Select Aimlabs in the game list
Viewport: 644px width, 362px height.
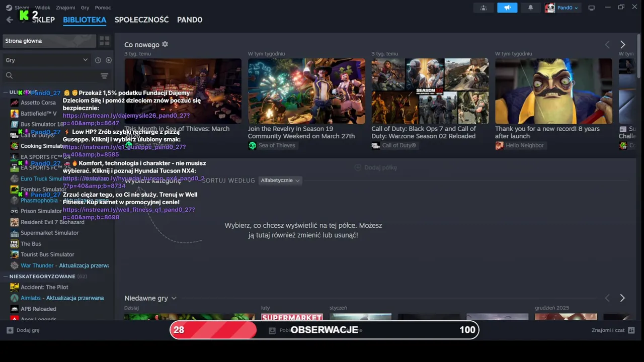click(62, 298)
